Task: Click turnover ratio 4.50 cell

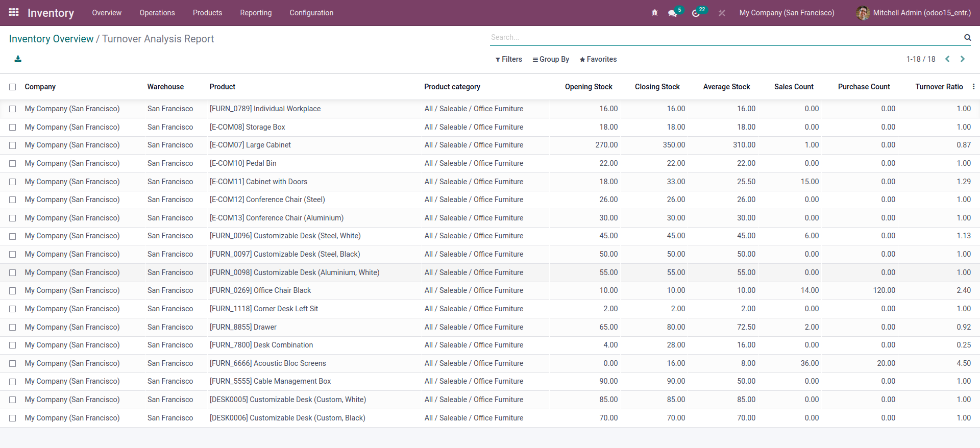Action: 964,363
